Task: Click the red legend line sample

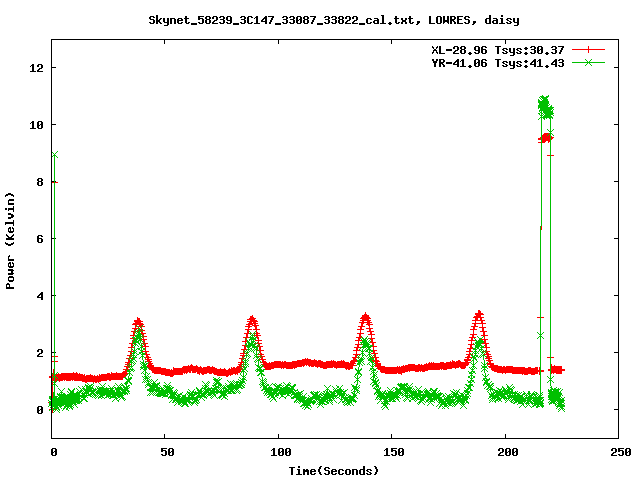Action: coord(588,50)
